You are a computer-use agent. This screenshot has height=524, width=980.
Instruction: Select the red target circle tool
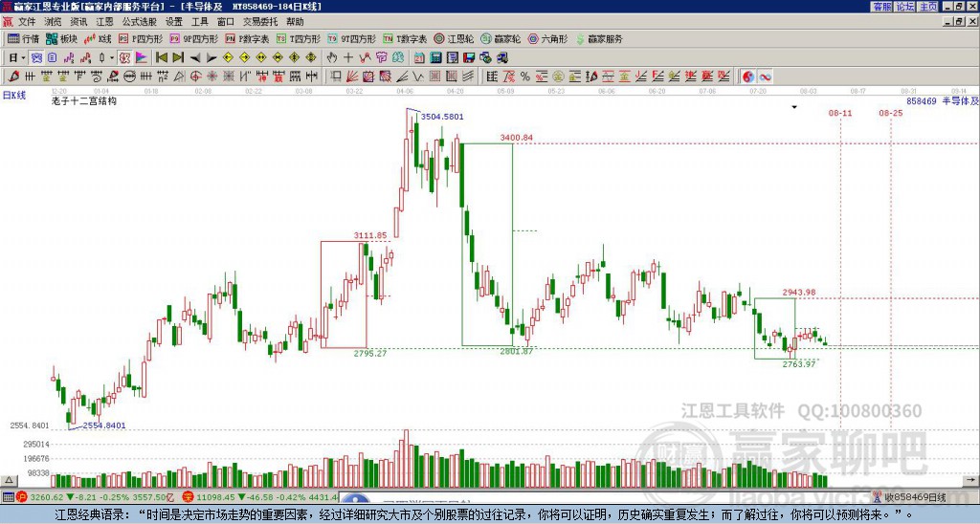pyautogui.click(x=195, y=76)
